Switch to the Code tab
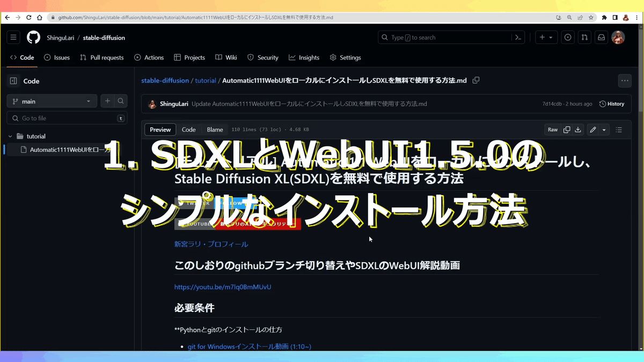The width and height of the screenshot is (644, 362). [x=22, y=57]
